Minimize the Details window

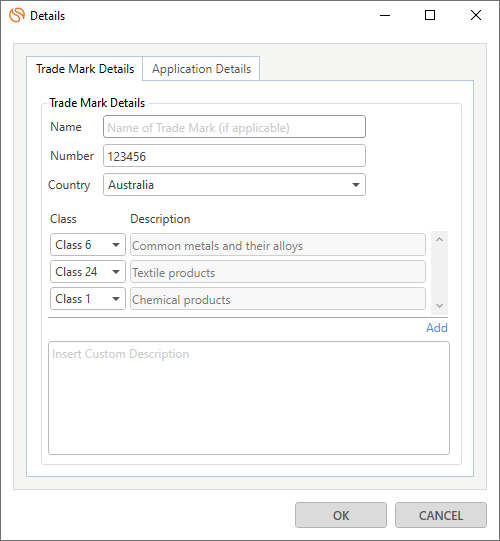click(385, 15)
